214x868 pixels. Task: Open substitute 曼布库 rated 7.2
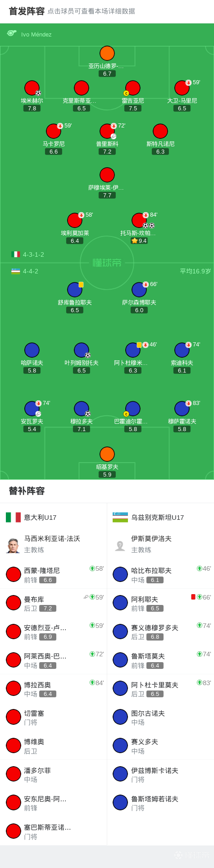tap(54, 603)
